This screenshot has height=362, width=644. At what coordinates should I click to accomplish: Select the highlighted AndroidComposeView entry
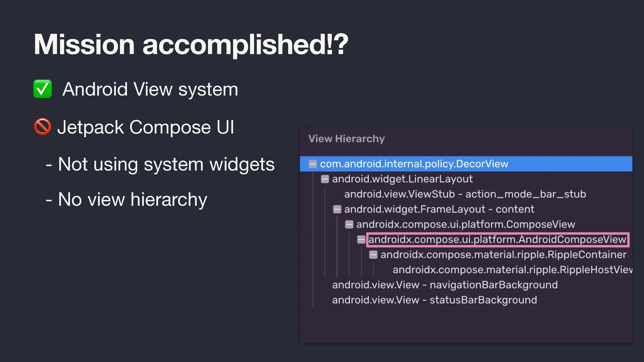point(497,240)
